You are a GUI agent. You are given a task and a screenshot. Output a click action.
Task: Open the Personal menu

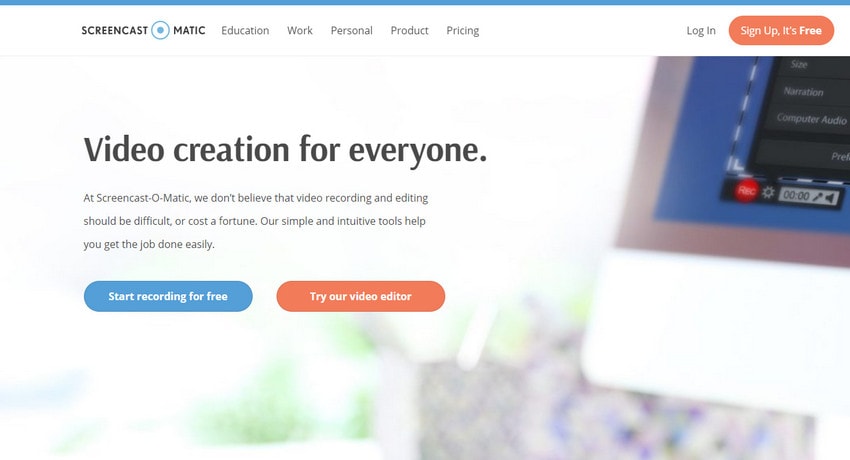pos(351,30)
